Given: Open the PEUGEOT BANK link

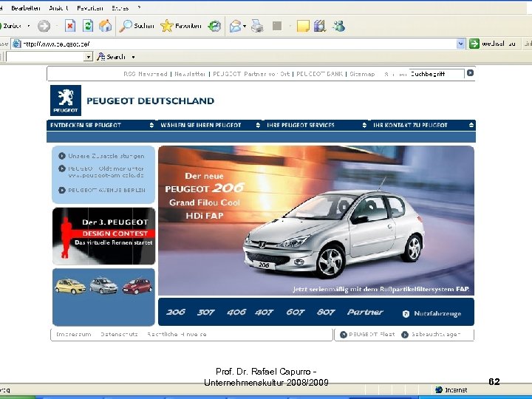Looking at the screenshot, I should coord(320,74).
